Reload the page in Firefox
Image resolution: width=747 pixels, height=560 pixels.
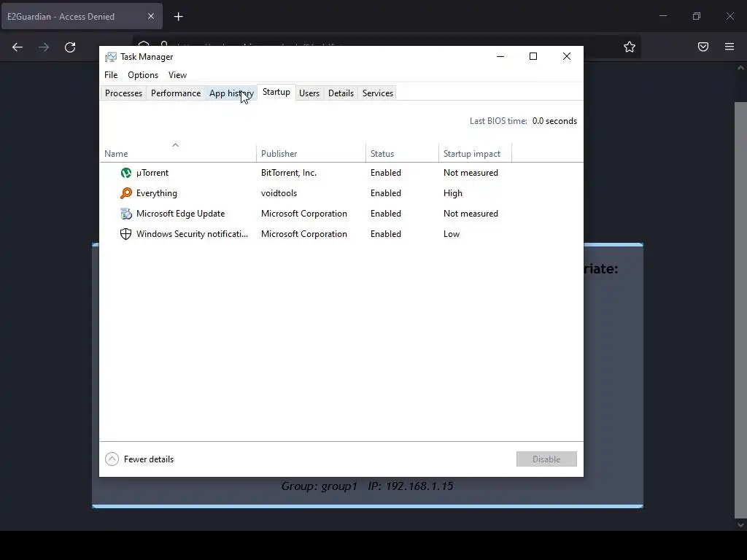[x=70, y=47]
